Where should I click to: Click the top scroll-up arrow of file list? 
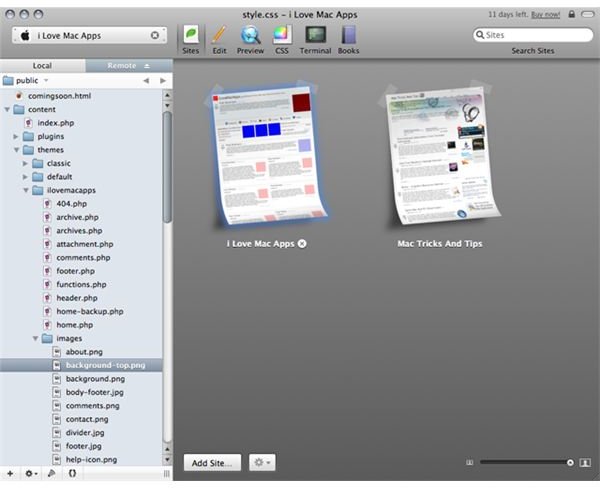coord(167,95)
